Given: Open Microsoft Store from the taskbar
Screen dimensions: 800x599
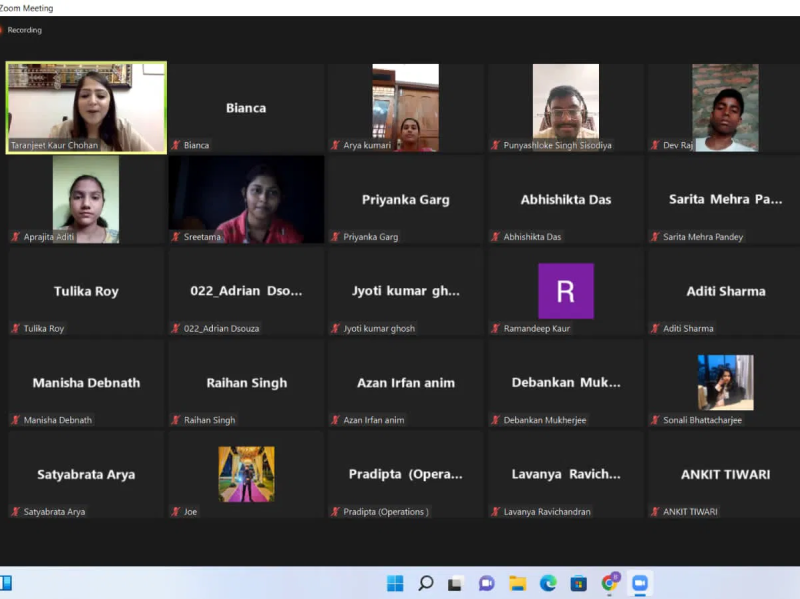Looking at the screenshot, I should click(x=578, y=583).
